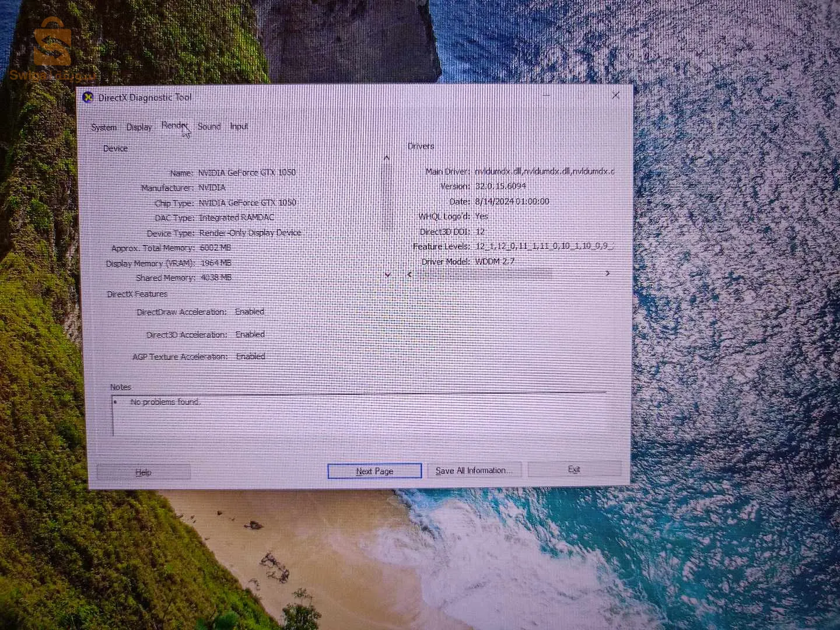840x630 pixels.
Task: Click the Drivers scroll left arrow
Action: click(409, 274)
